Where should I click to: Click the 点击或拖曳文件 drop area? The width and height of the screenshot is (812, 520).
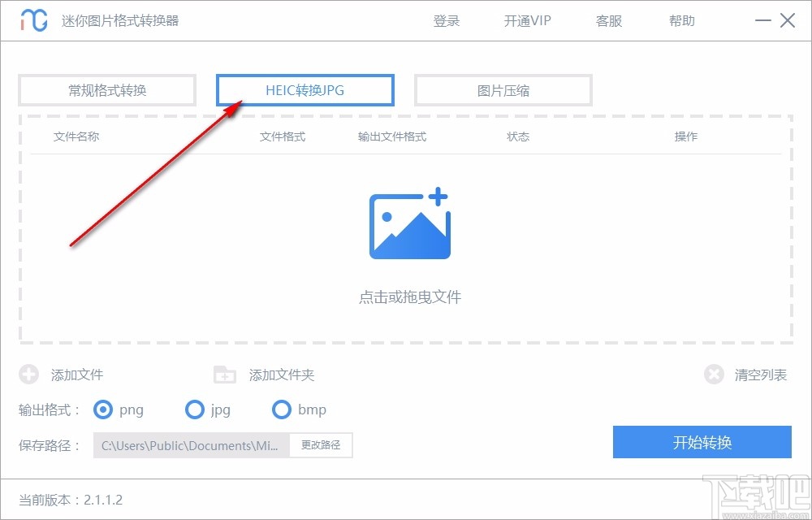pyautogui.click(x=409, y=297)
